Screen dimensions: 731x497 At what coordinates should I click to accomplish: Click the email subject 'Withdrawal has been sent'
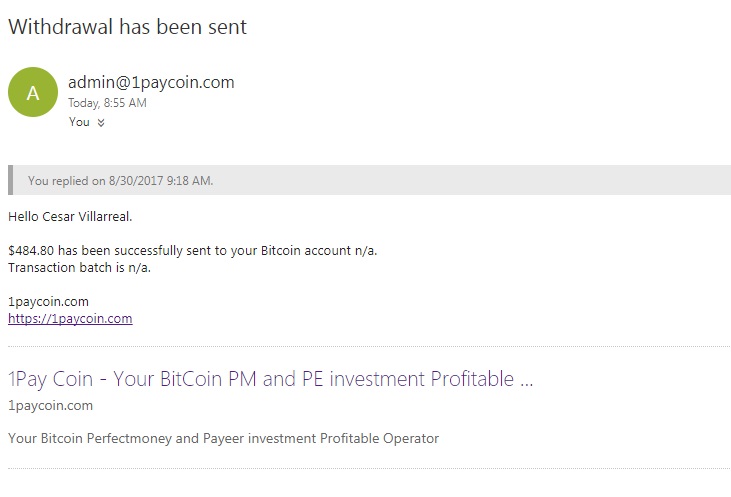pyautogui.click(x=127, y=27)
